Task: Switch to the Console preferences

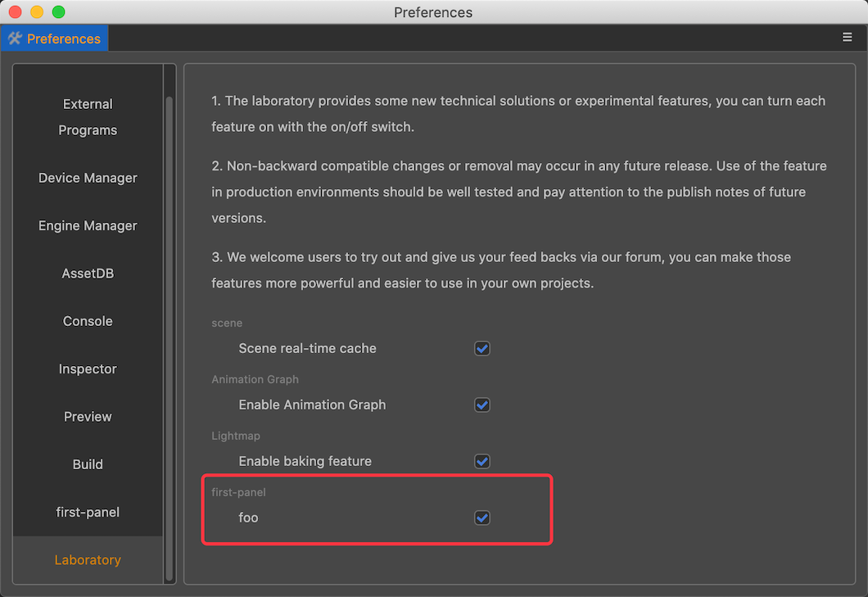Action: (x=88, y=321)
